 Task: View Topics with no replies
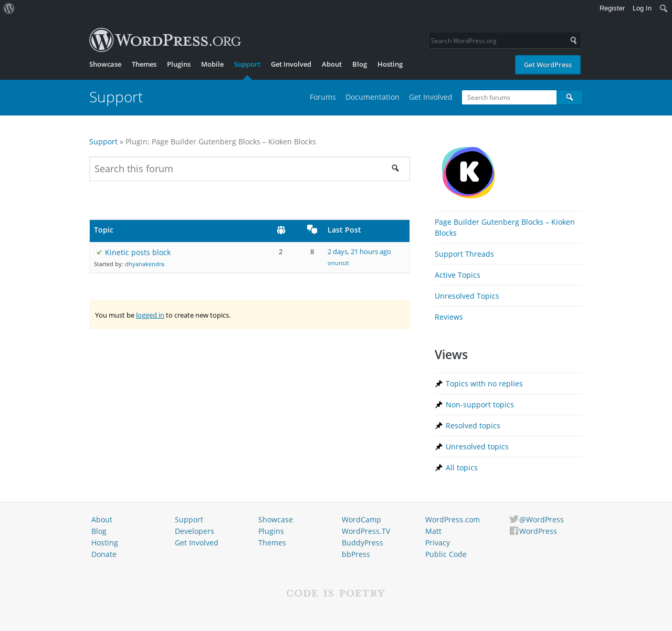[x=484, y=384]
